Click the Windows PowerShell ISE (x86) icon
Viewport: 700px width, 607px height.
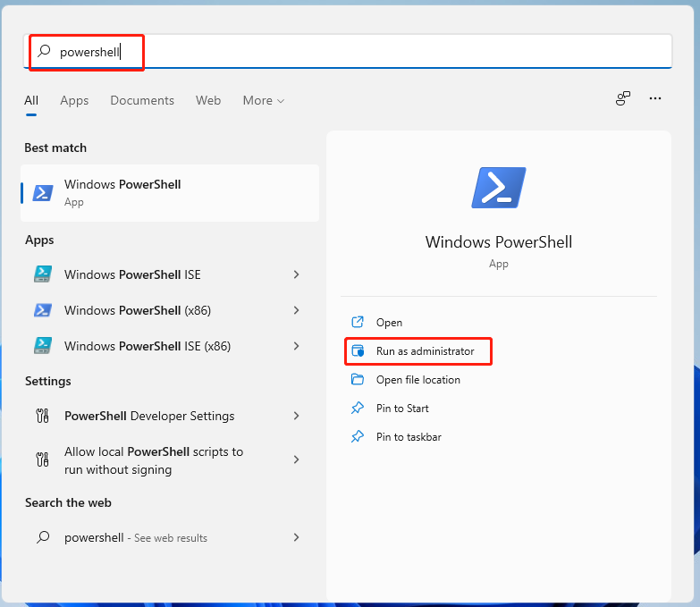coord(42,346)
